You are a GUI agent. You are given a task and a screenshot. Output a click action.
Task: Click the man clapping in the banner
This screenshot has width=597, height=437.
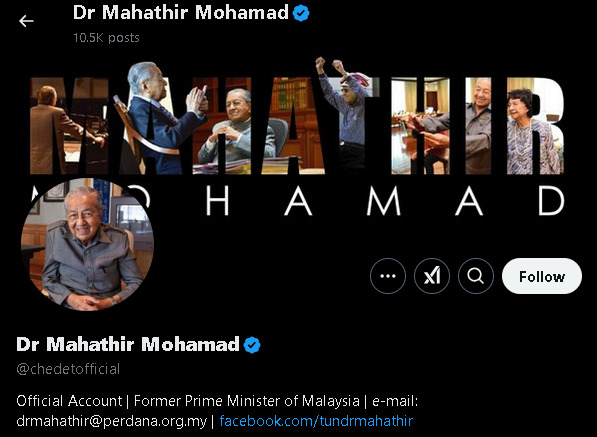(164, 116)
